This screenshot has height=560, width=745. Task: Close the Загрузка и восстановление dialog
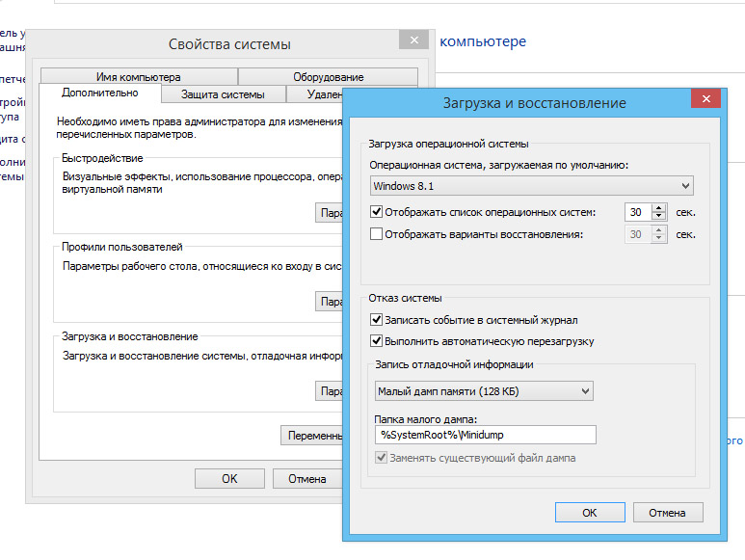706,99
